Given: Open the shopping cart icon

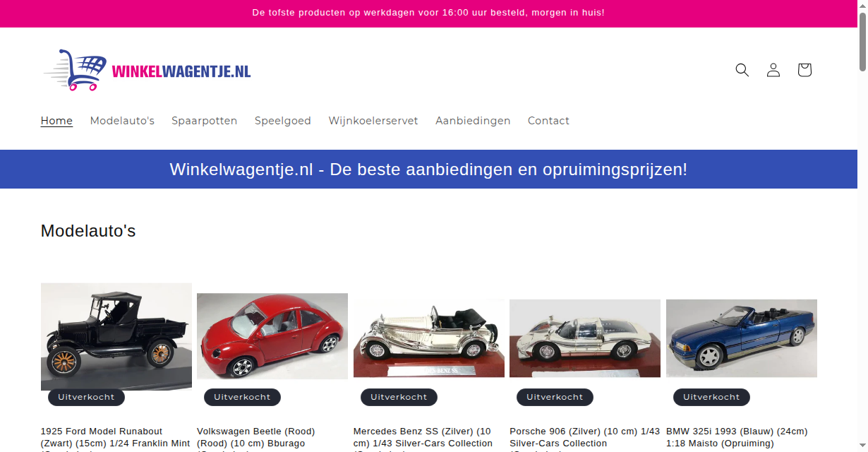Looking at the screenshot, I should point(804,70).
